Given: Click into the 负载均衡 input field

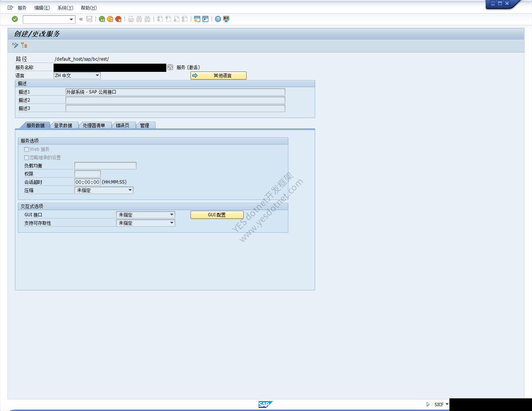Looking at the screenshot, I should pos(105,166).
